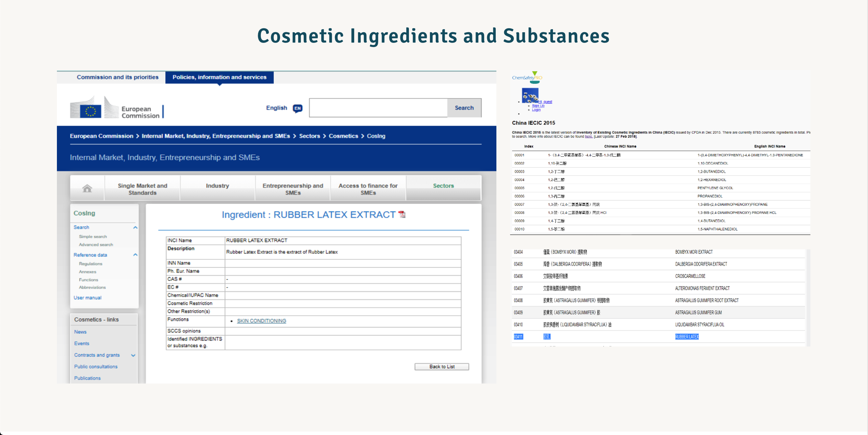Open the Sectors navigation menu
Image resolution: width=868 pixels, height=435 pixels.
pyautogui.click(x=443, y=186)
